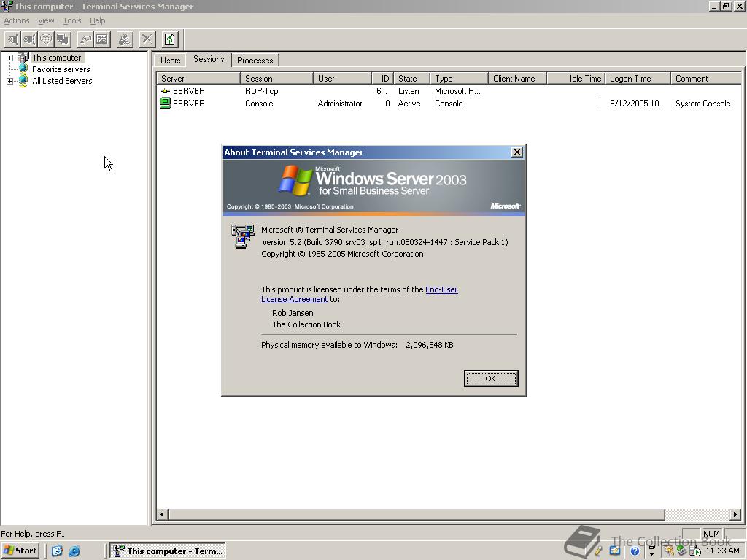The height and width of the screenshot is (560, 747).
Task: Click the keys icon in system tray
Action: tap(669, 551)
